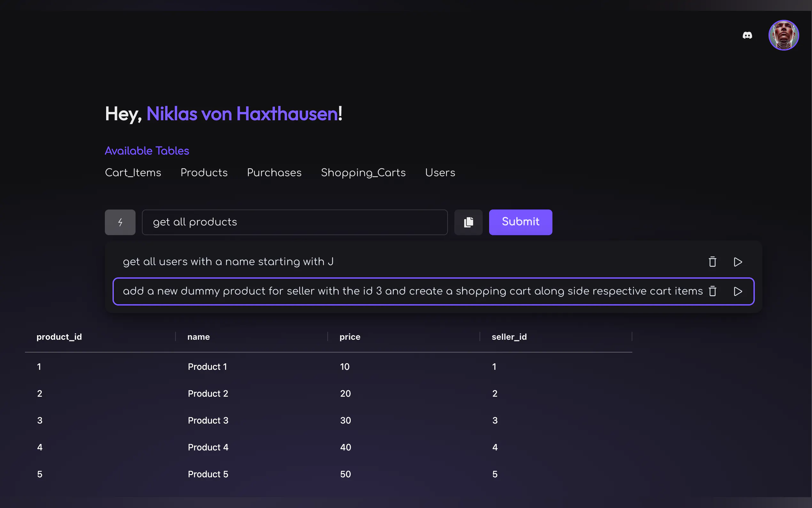Copy the query with the clipboard icon
This screenshot has height=508, width=812.
[468, 222]
